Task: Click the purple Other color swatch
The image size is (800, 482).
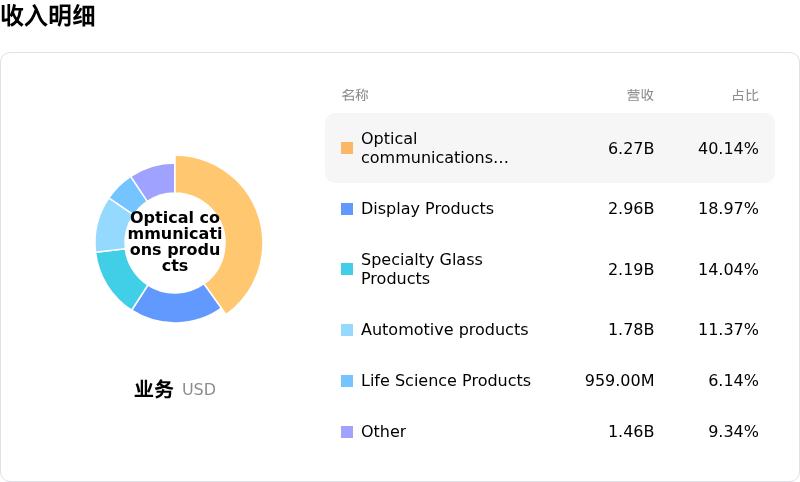Action: [x=347, y=432]
